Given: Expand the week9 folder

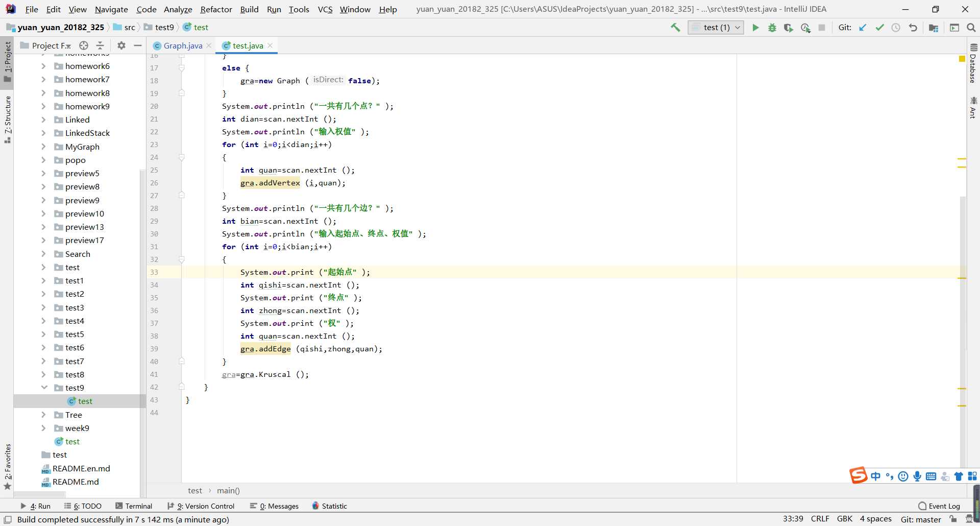Looking at the screenshot, I should coord(43,428).
